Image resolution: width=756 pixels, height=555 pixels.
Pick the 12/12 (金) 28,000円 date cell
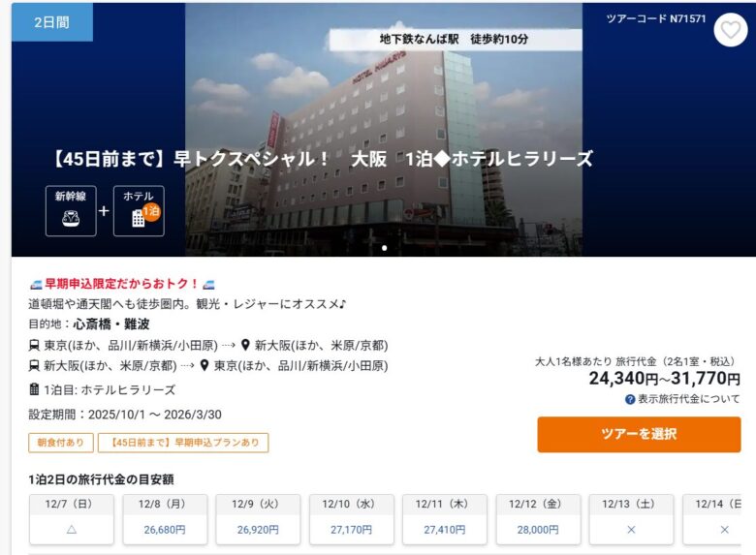pyautogui.click(x=538, y=519)
